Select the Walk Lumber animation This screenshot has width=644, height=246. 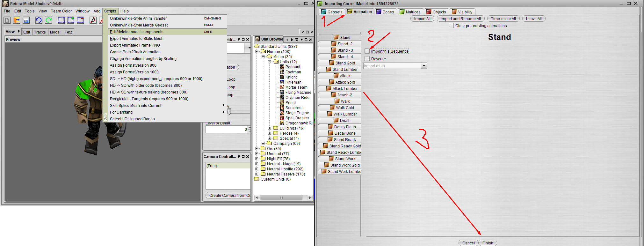point(340,114)
